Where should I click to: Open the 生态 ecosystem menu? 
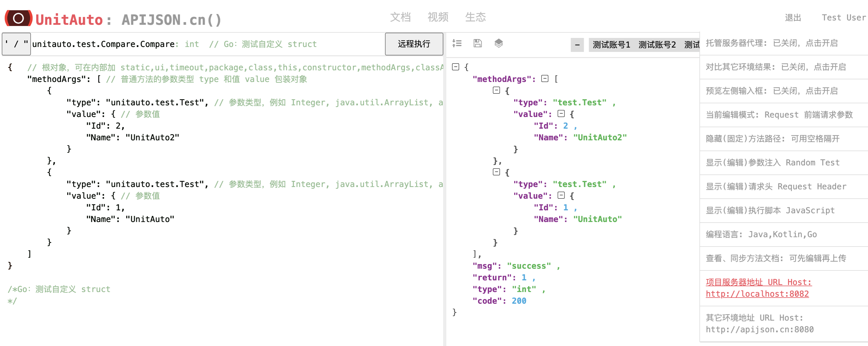coord(475,17)
